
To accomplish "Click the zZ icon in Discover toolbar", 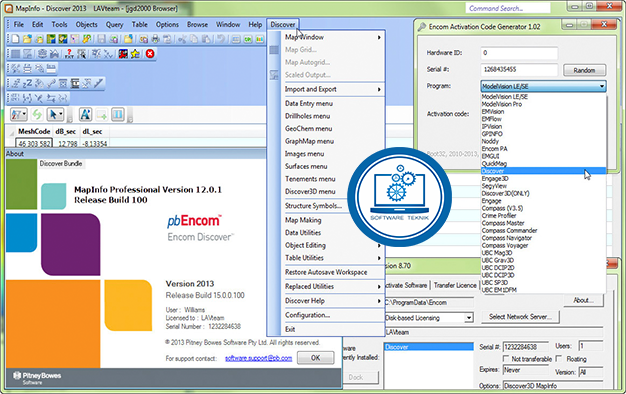I will (x=27, y=83).
